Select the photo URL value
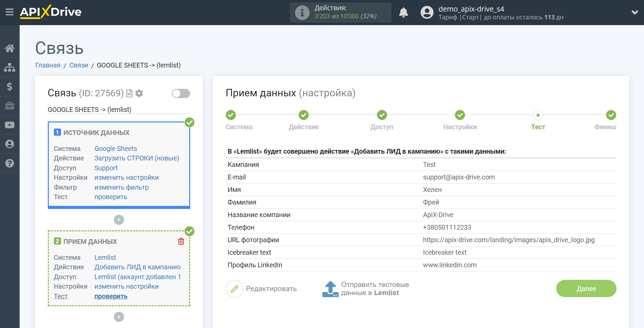Image resolution: width=644 pixels, height=328 pixels. pos(508,240)
